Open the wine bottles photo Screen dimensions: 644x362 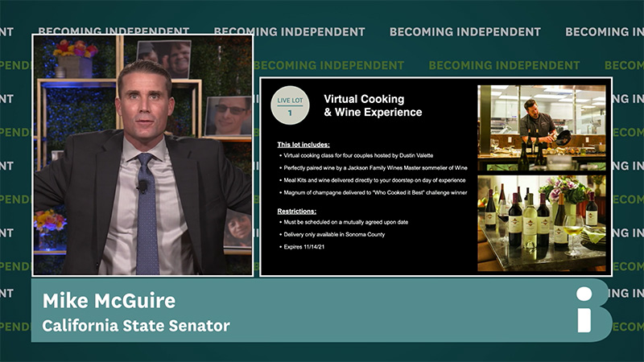coord(542,223)
